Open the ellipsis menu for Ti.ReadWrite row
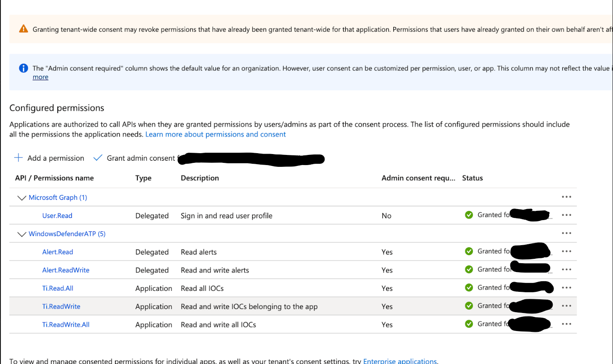613x364 pixels. tap(567, 306)
